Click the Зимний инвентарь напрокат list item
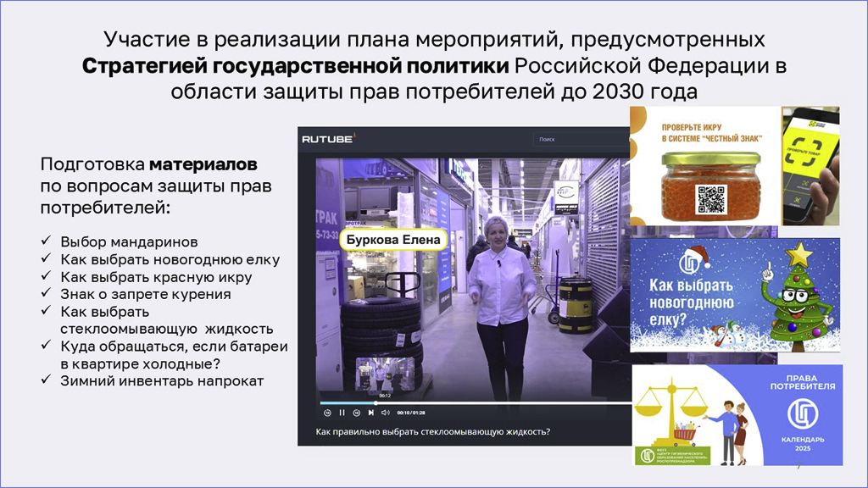868x488 pixels. pyautogui.click(x=161, y=381)
